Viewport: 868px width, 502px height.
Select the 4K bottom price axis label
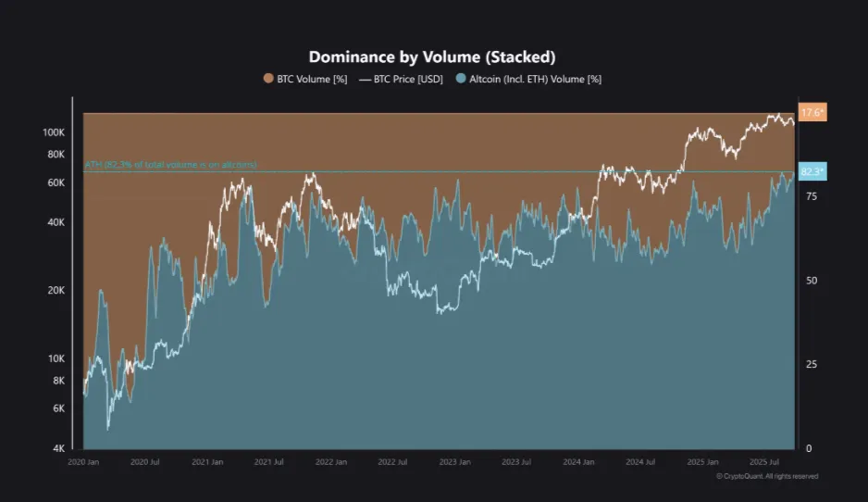(58, 448)
